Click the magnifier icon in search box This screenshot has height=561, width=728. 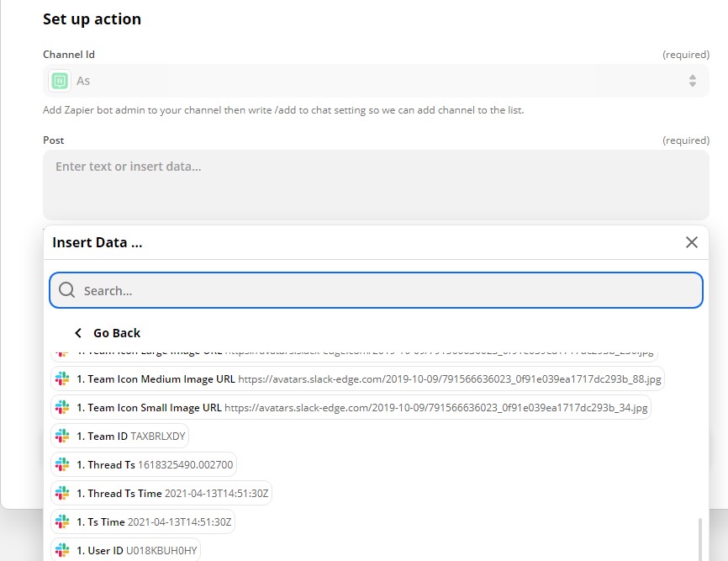coord(67,290)
